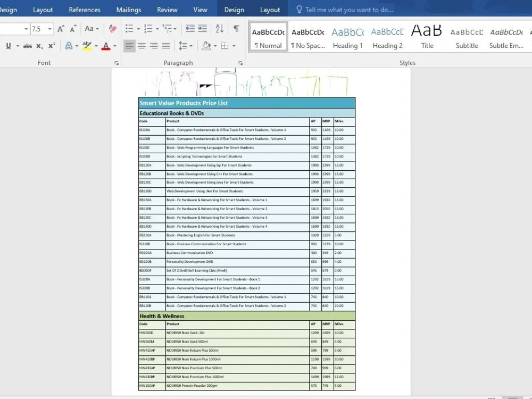Click the Numbering list icon
The height and width of the screenshot is (399, 532).
tap(148, 29)
